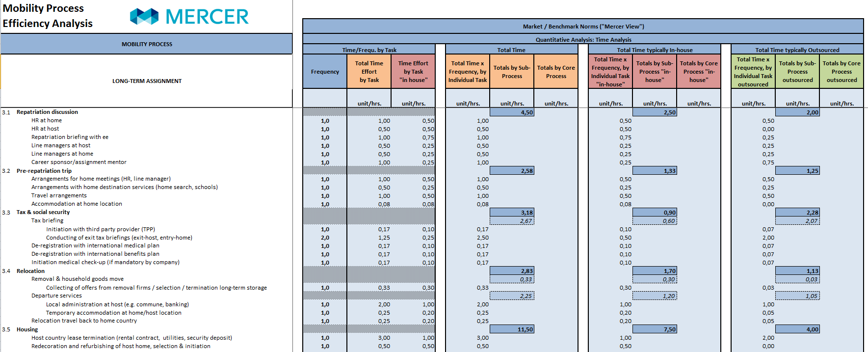Viewport: 868px width, 352px height.
Task: Select the Repatriation discussion section row
Action: (47, 112)
